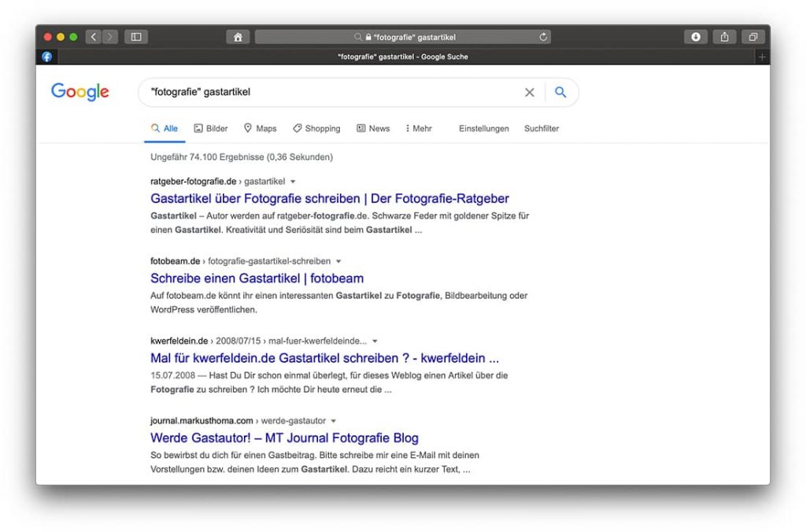Switch to the News tab

click(x=373, y=128)
